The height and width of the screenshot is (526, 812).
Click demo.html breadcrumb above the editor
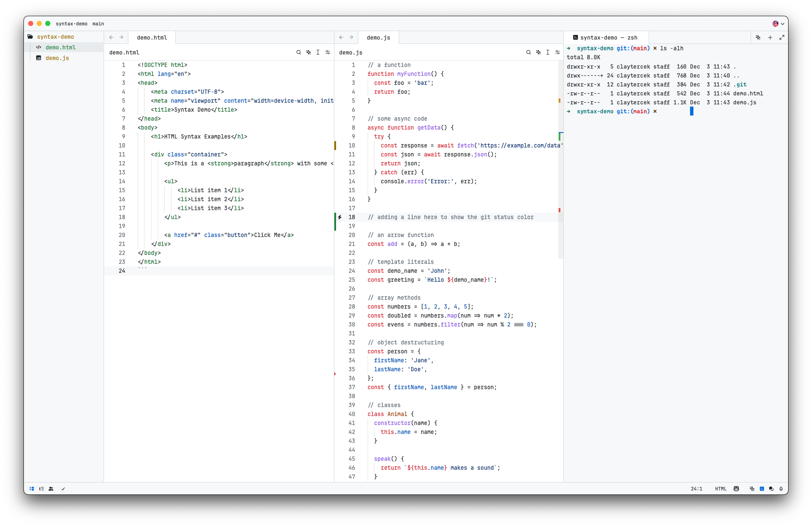point(124,52)
